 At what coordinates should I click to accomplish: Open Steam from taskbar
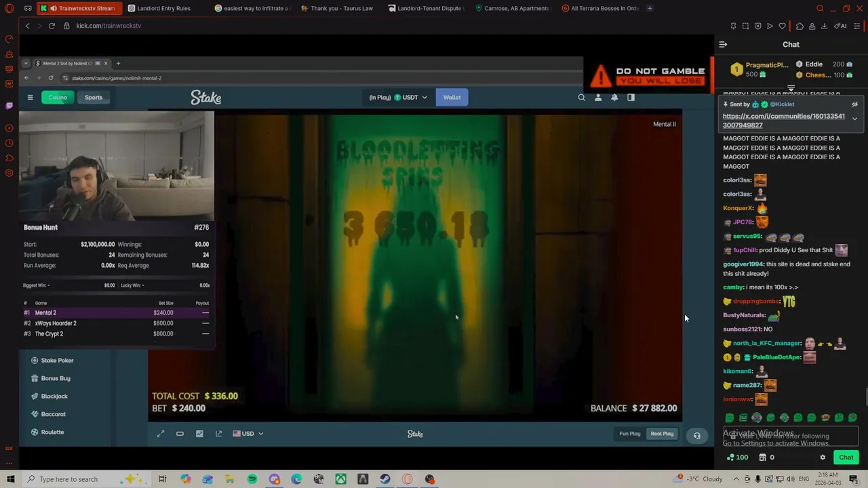click(x=384, y=479)
